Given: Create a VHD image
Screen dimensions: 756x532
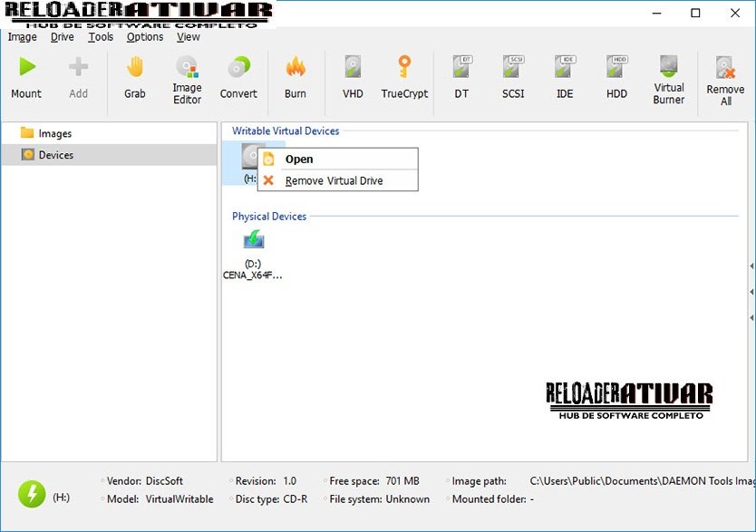Looking at the screenshot, I should coord(353,66).
